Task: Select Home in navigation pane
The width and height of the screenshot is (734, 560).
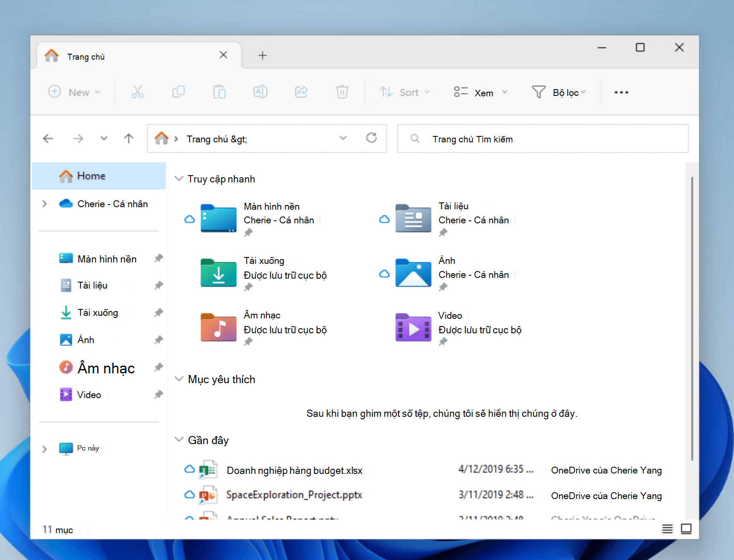Action: [99, 176]
